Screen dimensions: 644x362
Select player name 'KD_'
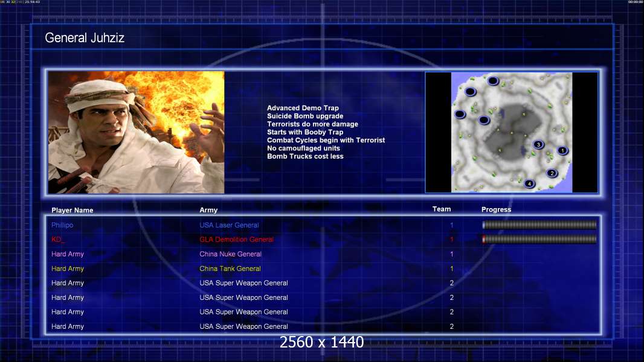click(x=58, y=240)
